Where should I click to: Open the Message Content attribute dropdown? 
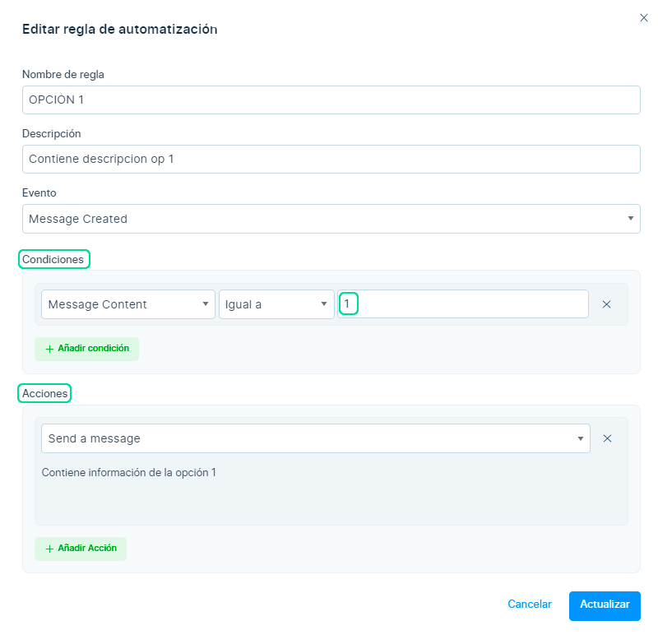coord(127,304)
